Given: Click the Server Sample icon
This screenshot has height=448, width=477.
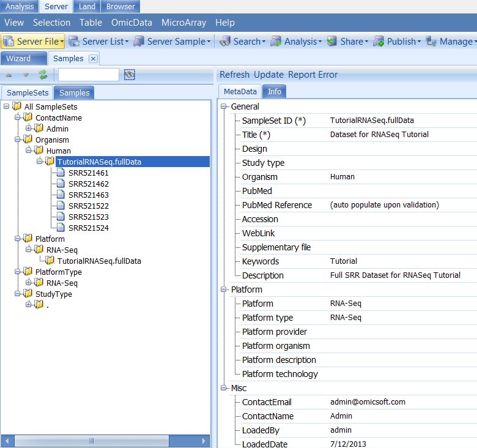Looking at the screenshot, I should [x=139, y=41].
